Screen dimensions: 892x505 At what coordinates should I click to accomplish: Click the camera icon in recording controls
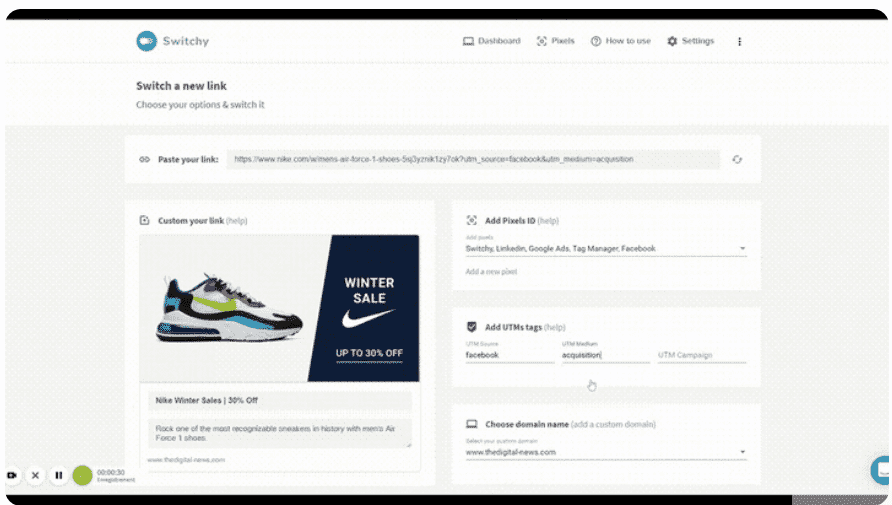coord(12,475)
